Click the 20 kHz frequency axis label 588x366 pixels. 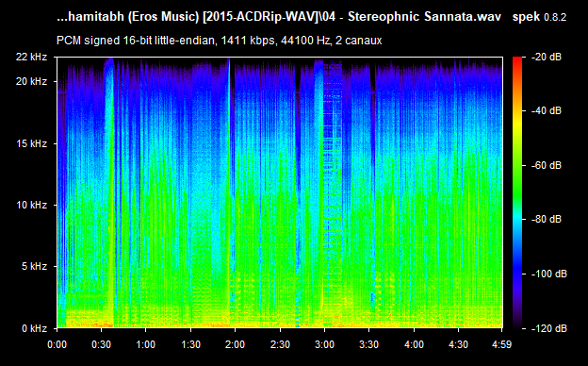(x=31, y=81)
